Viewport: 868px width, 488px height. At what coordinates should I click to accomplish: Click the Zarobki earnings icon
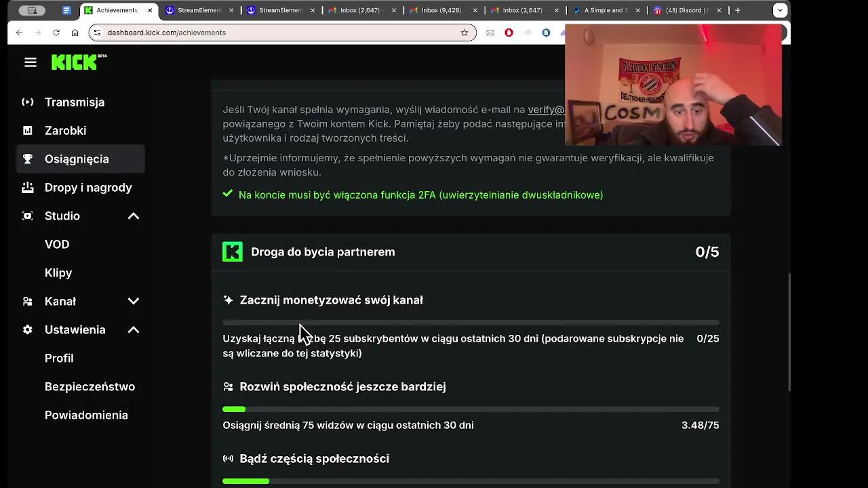point(27,131)
